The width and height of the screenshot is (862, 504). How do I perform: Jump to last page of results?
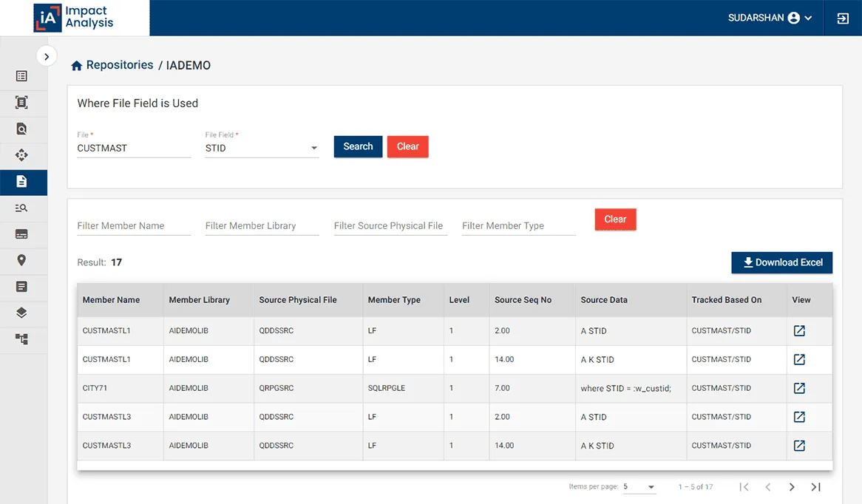pyautogui.click(x=815, y=487)
